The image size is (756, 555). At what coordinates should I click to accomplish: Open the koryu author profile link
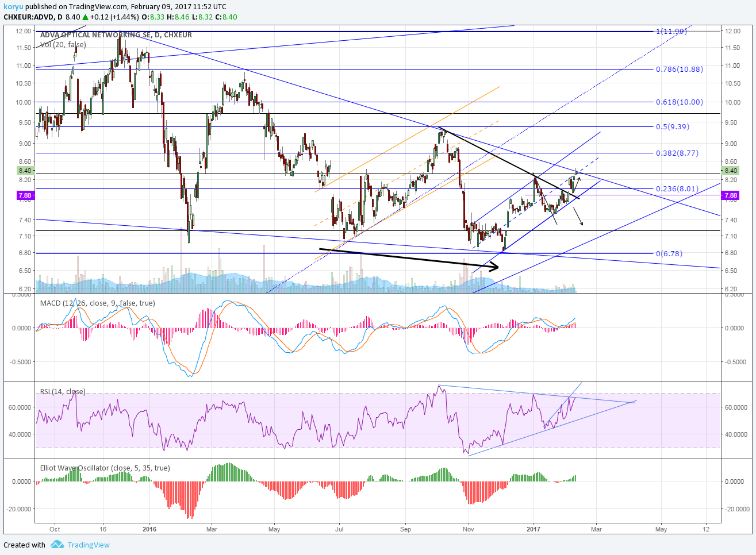pos(13,6)
